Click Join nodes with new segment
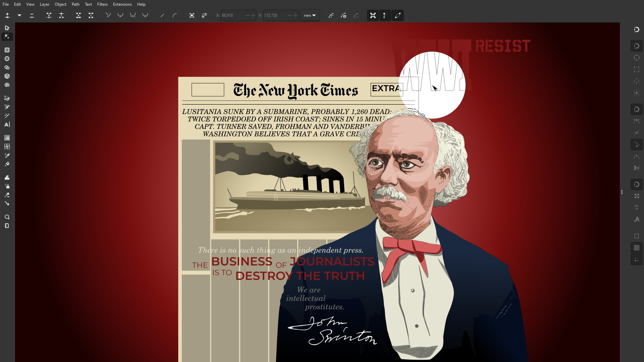The image size is (644, 362). point(78,15)
